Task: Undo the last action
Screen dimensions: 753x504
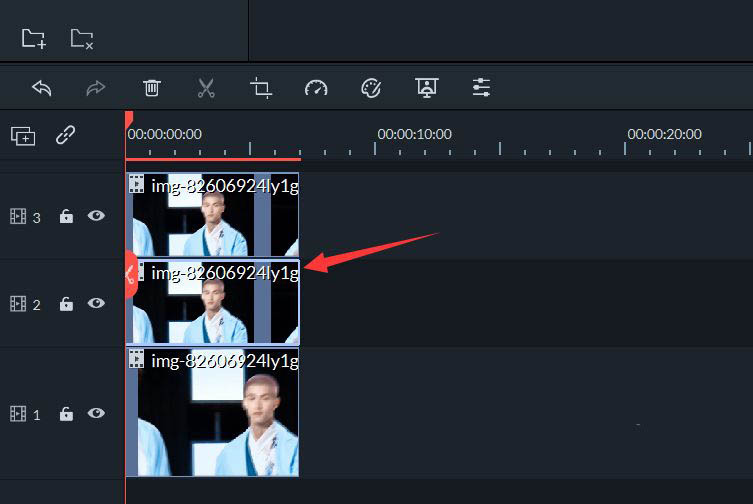Action: (42, 88)
